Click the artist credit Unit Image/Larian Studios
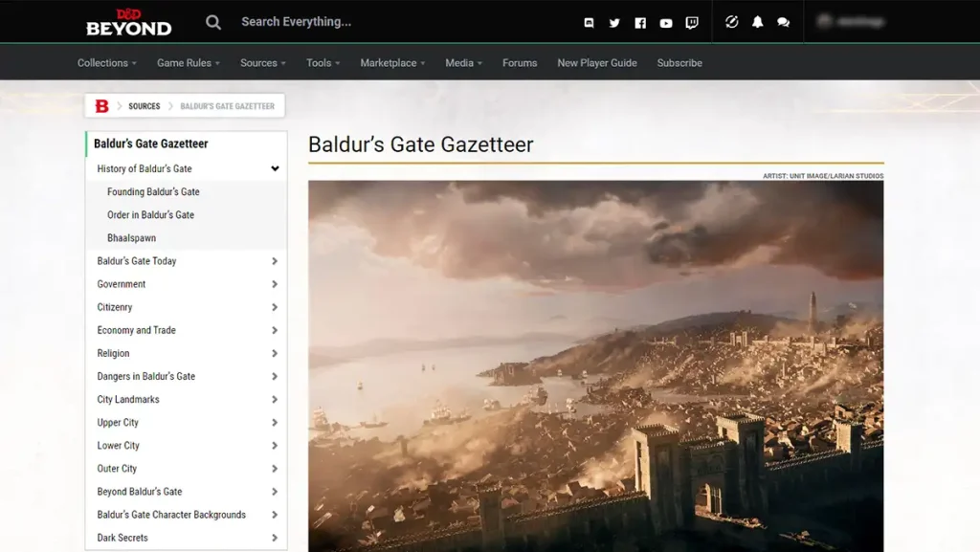 823,176
